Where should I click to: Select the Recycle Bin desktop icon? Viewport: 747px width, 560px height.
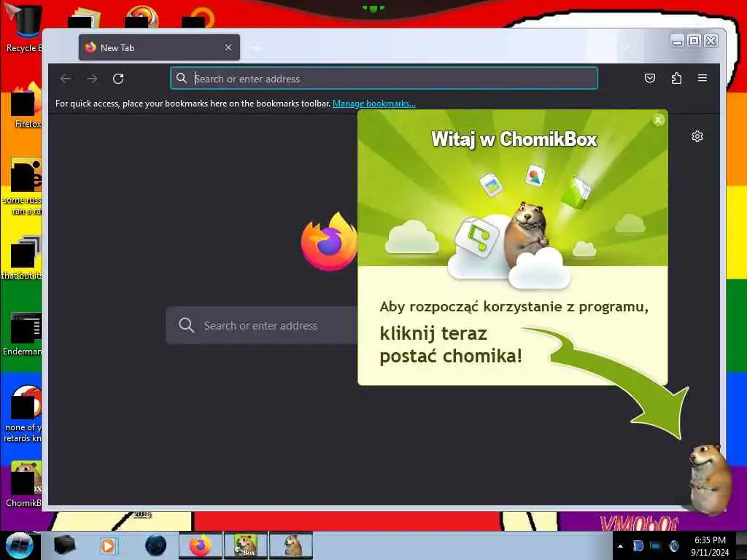pos(24,27)
